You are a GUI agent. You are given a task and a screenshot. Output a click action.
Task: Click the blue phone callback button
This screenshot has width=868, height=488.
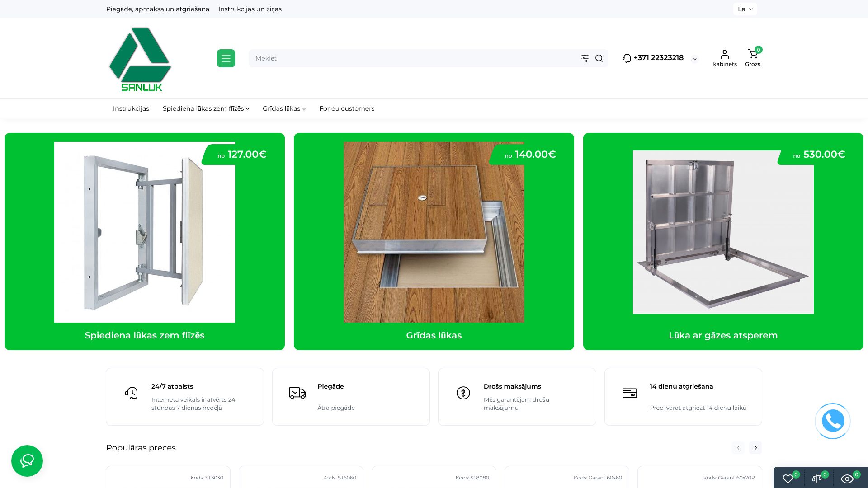coord(832,421)
